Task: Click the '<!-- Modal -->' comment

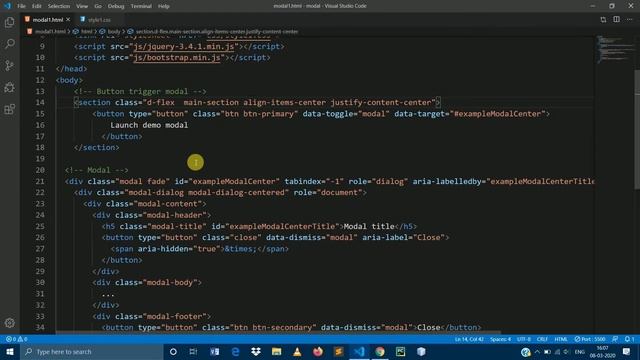Action: click(x=97, y=170)
